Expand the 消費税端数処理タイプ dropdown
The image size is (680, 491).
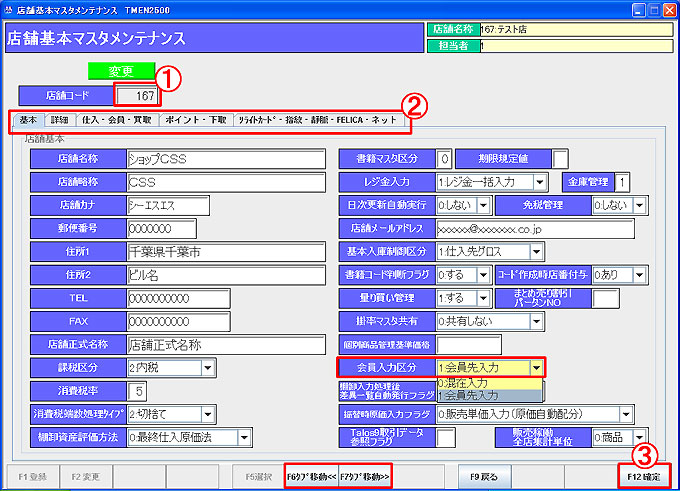(x=208, y=413)
